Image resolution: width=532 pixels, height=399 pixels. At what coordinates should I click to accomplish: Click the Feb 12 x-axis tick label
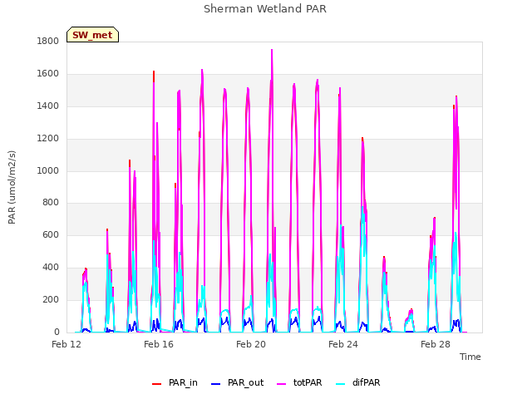(66, 344)
